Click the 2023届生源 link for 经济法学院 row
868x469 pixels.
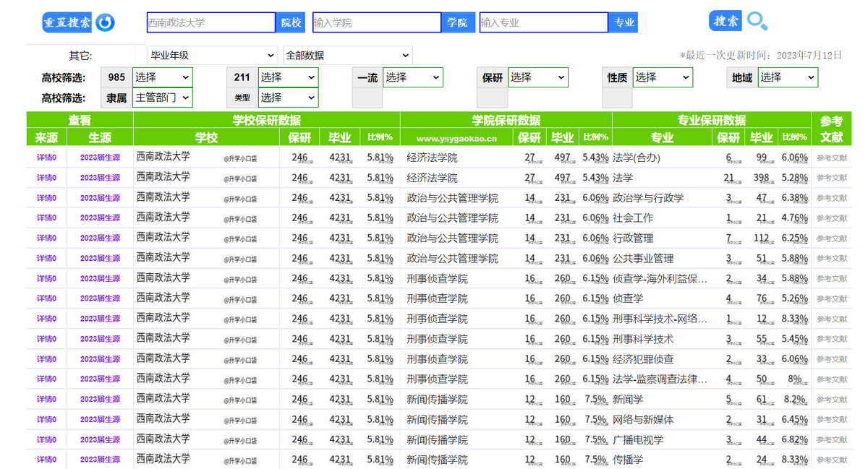click(101, 157)
